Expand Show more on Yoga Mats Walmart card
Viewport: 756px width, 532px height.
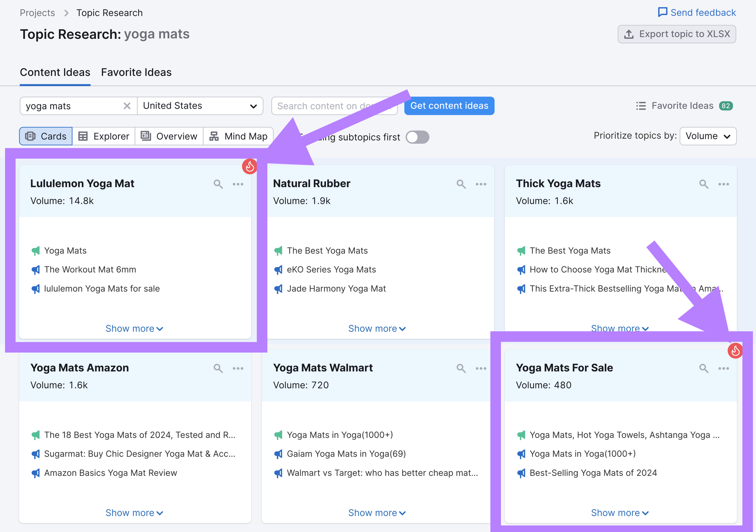(x=377, y=513)
